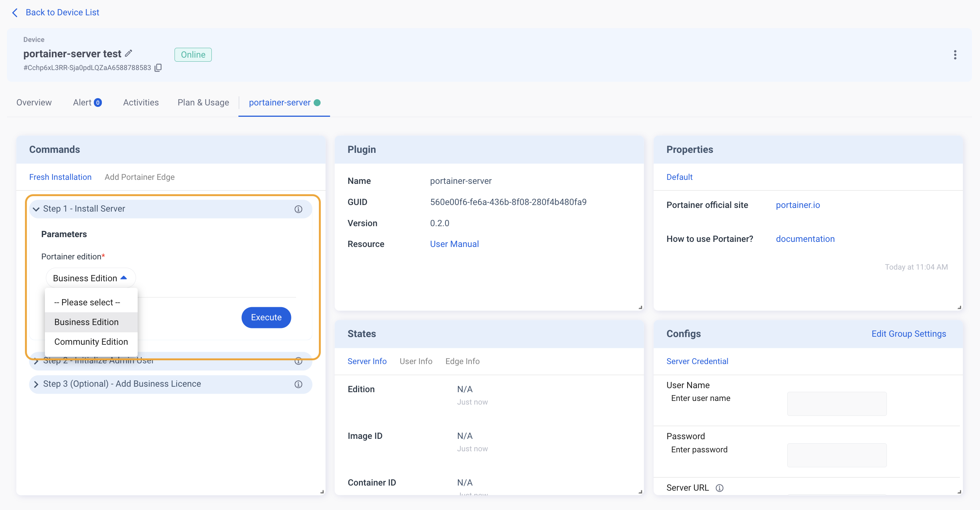Click the Execute button
980x510 pixels.
[x=266, y=317]
